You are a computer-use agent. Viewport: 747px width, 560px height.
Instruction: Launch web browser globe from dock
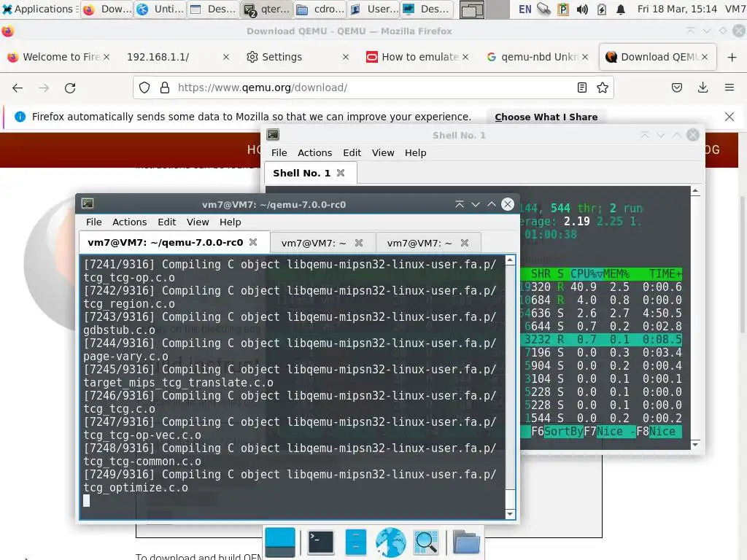(x=391, y=542)
